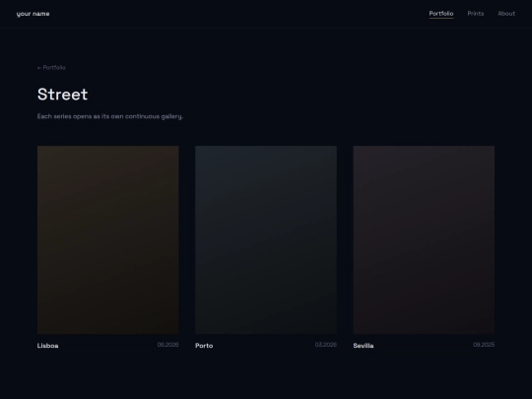Screen dimensions: 532x399
Task: Open the Portfolio nav item
Action: pyautogui.click(x=441, y=14)
